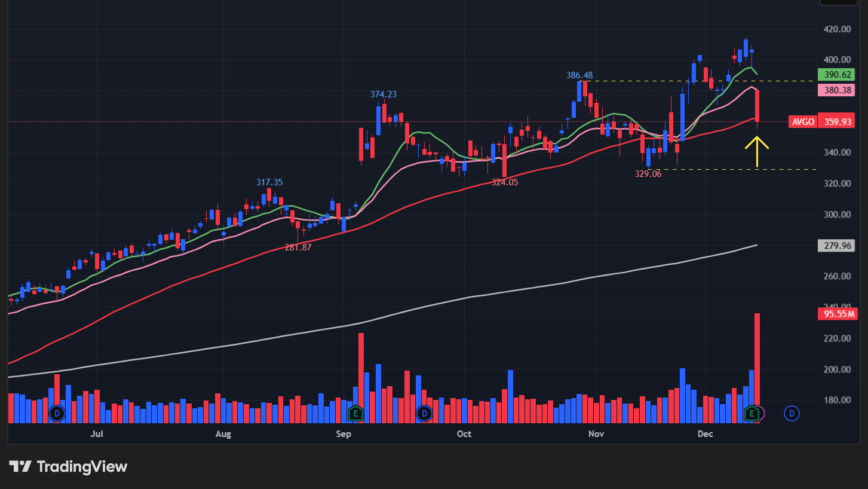Click the gray 279.96 moving average label
The image size is (868, 489).
click(837, 246)
